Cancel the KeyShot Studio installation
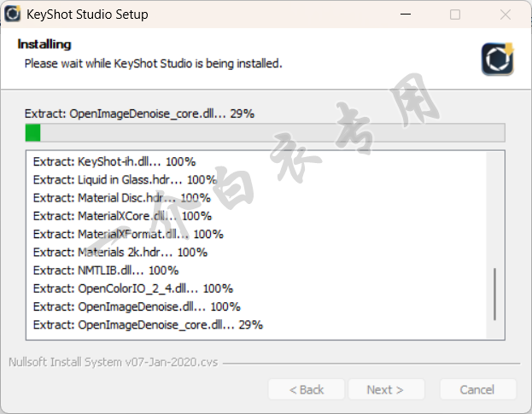532x414 pixels. point(477,389)
